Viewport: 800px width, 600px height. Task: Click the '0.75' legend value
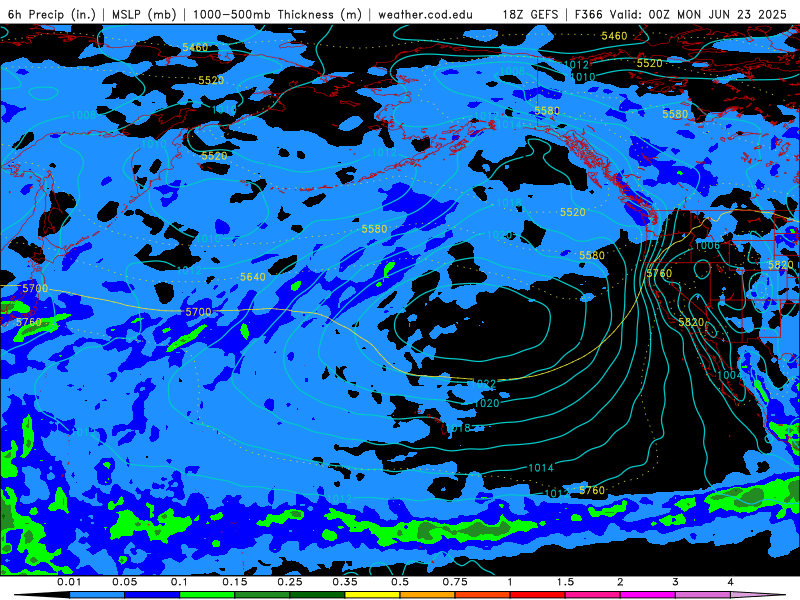pos(455,582)
